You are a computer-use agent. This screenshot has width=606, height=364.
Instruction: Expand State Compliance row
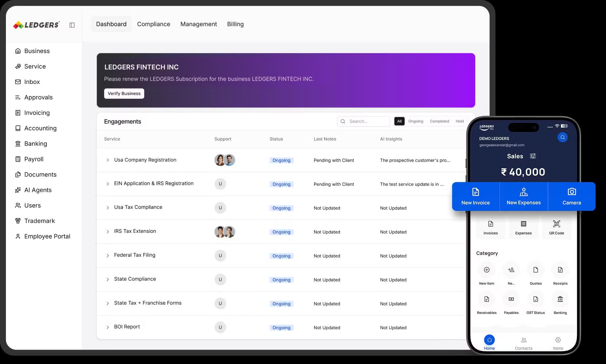108,280
